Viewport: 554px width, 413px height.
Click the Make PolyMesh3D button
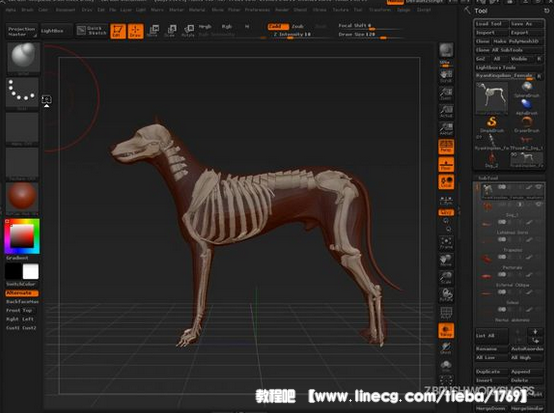click(x=517, y=41)
